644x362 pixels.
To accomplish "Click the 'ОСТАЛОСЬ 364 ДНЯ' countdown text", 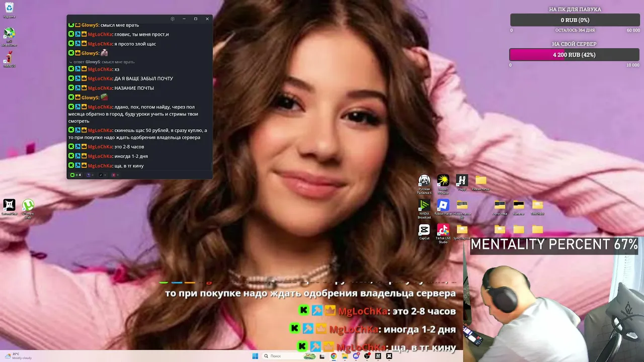I will tap(575, 30).
